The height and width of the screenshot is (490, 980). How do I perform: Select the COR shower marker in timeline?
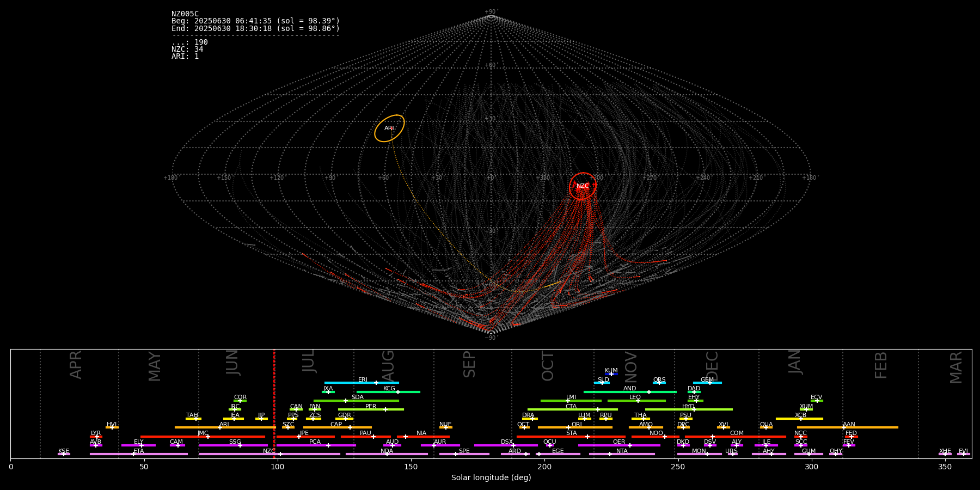point(240,401)
